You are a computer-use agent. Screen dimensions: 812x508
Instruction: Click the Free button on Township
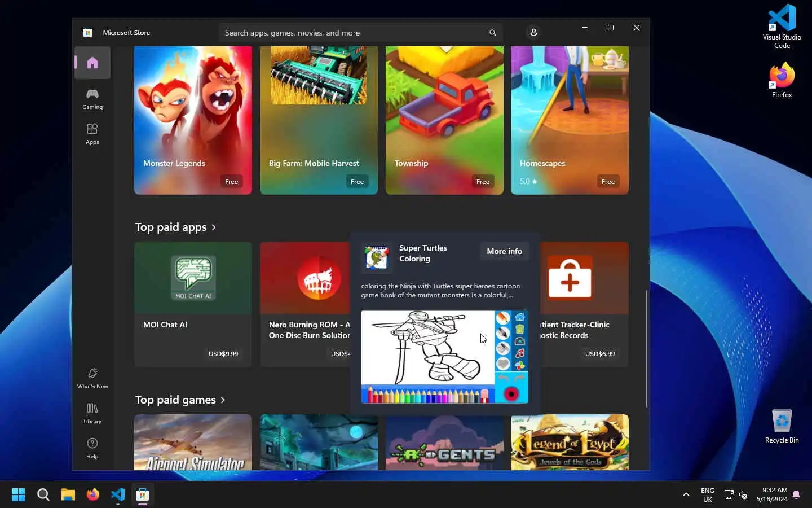click(x=483, y=181)
